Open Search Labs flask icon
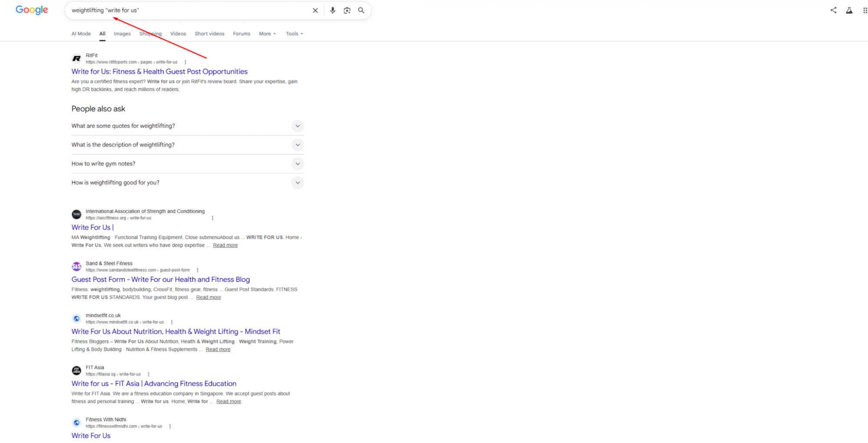The height and width of the screenshot is (443, 868). [x=849, y=10]
